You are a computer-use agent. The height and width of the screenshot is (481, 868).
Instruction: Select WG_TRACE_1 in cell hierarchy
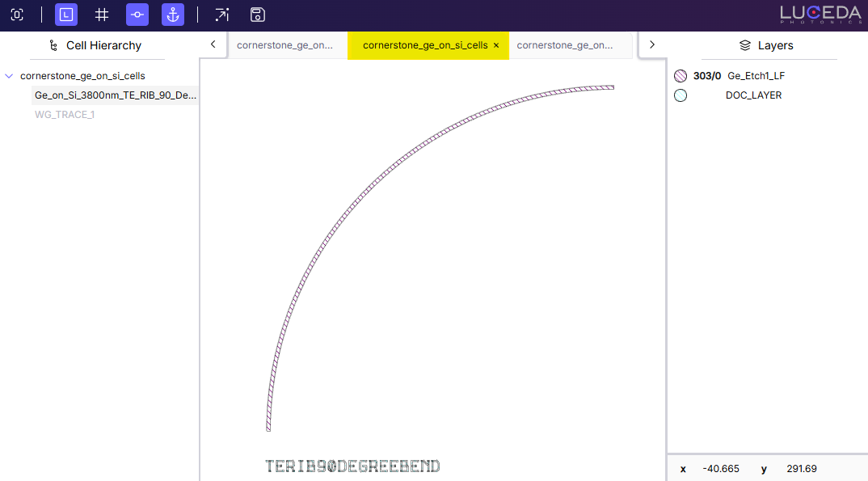pyautogui.click(x=65, y=115)
